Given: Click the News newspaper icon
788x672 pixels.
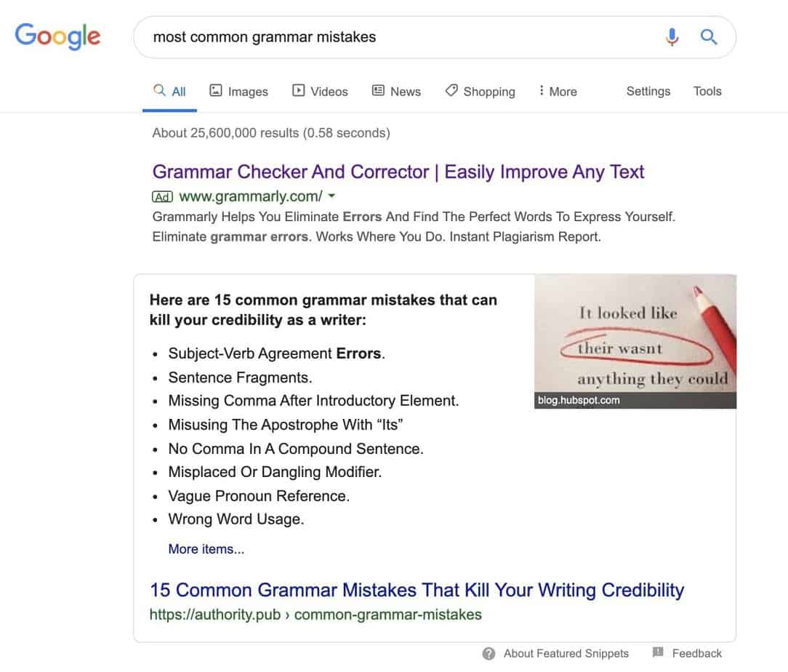Looking at the screenshot, I should pyautogui.click(x=378, y=91).
